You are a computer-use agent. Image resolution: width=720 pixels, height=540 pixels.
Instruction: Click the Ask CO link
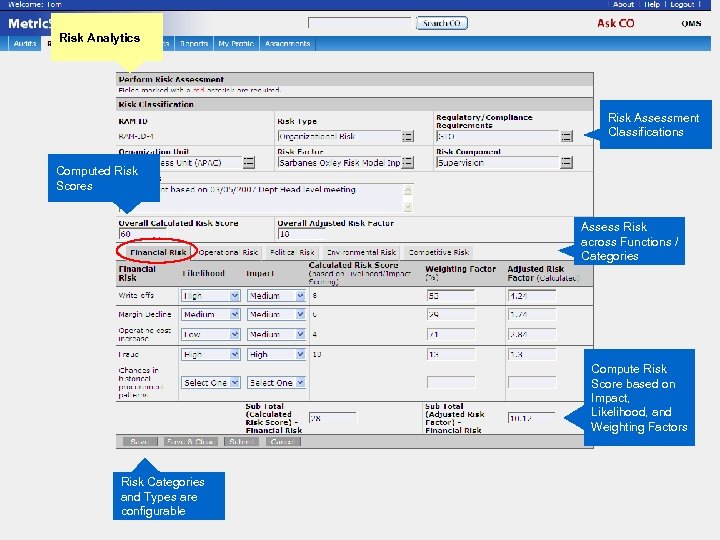point(615,23)
